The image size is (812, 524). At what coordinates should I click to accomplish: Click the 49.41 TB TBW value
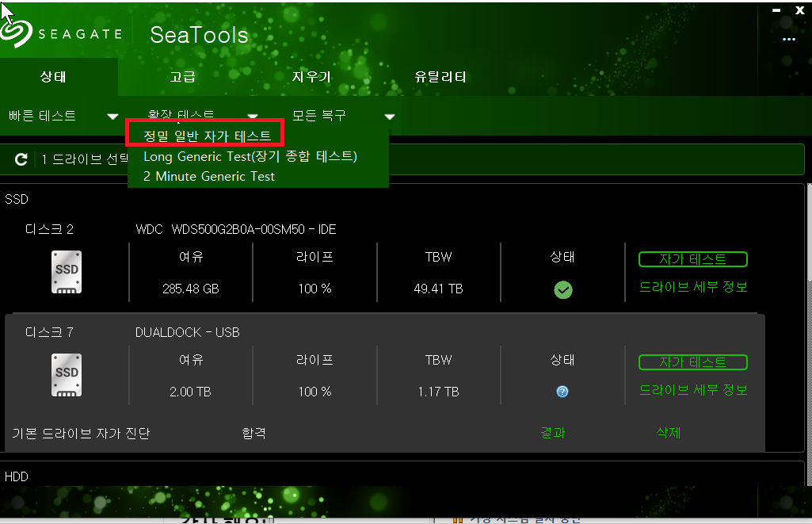438,289
